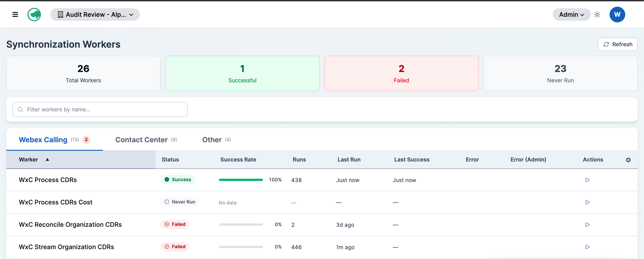Click the red failed-count badge on Webex Calling
Screen dimensions: 644x259
pos(86,140)
